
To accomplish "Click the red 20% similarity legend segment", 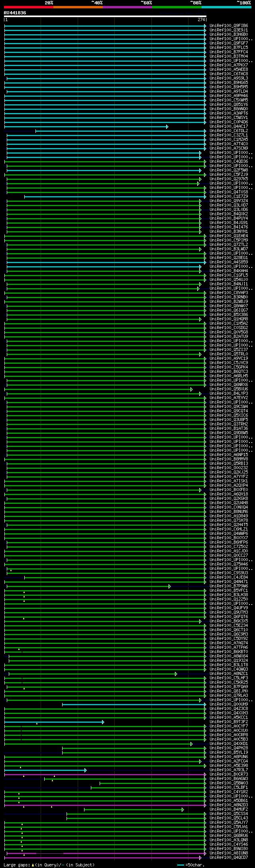I will click(29, 7).
